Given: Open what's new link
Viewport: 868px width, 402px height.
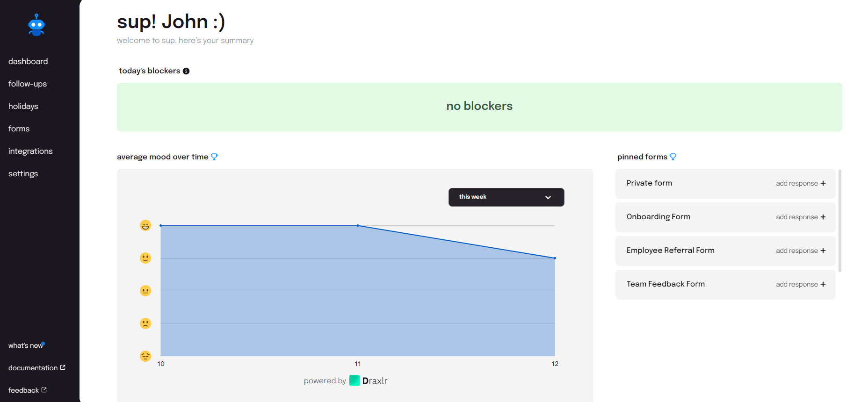Looking at the screenshot, I should 25,345.
